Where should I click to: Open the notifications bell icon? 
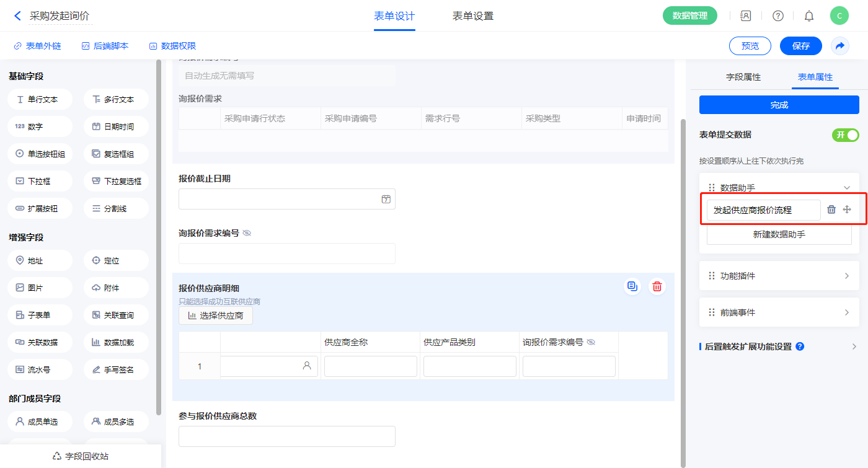coord(809,16)
